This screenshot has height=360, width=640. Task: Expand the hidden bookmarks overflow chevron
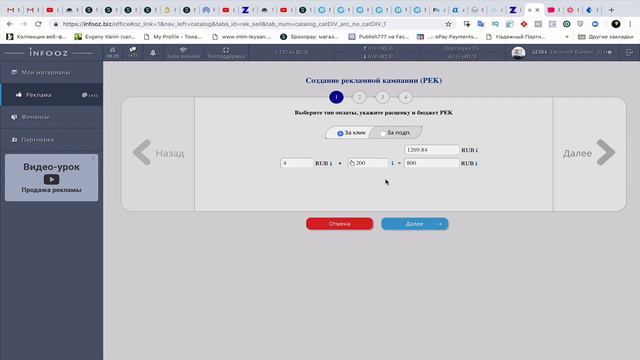[567, 37]
